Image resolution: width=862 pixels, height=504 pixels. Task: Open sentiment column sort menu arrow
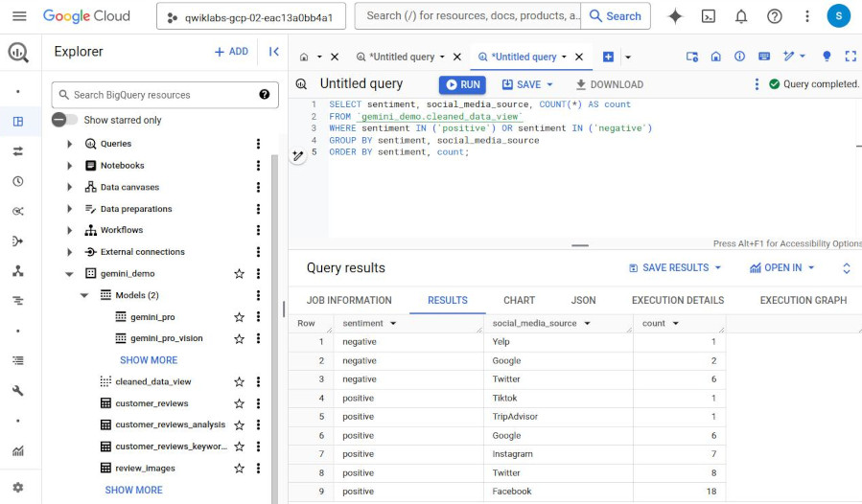point(393,323)
